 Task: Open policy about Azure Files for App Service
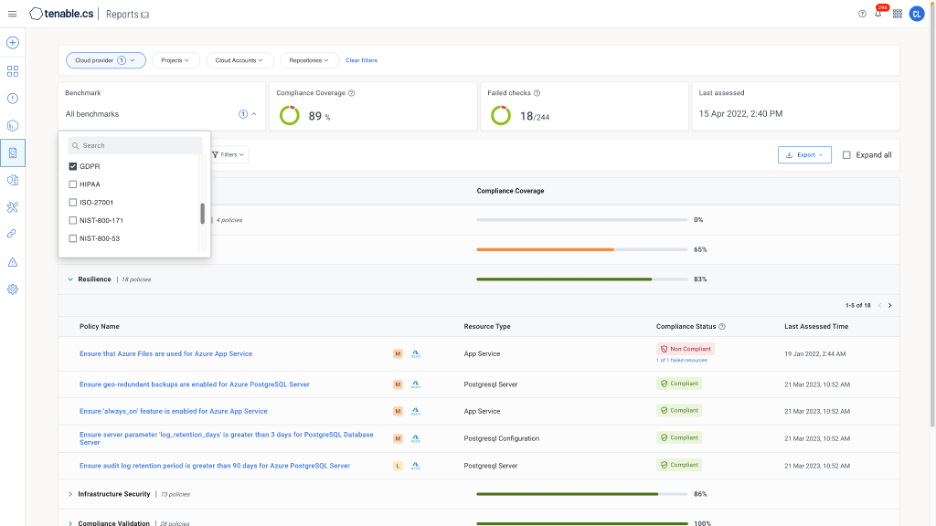point(166,354)
